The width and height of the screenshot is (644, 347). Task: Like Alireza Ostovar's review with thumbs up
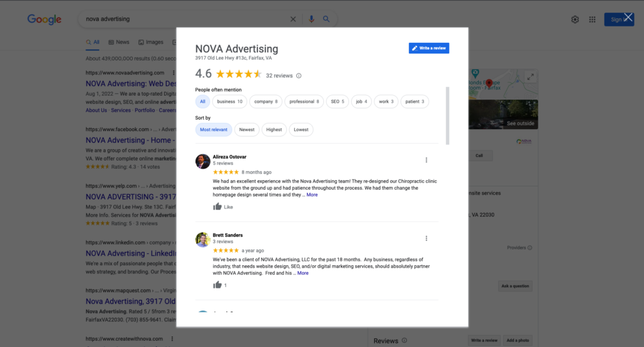217,207
